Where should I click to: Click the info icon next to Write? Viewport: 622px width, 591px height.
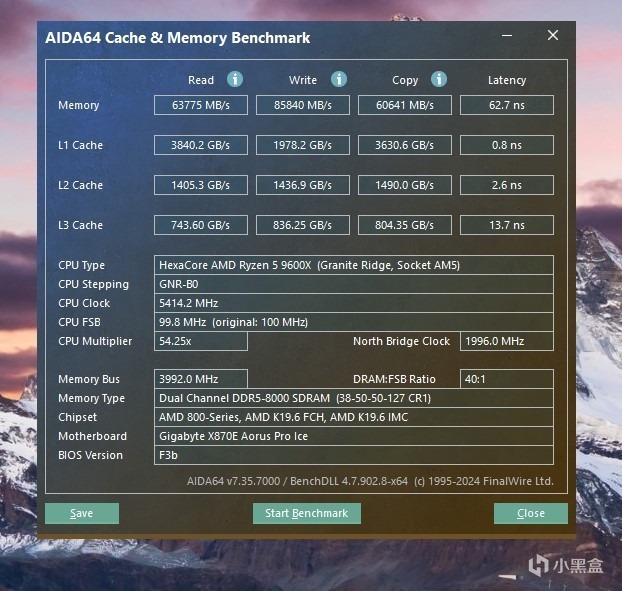(x=339, y=79)
